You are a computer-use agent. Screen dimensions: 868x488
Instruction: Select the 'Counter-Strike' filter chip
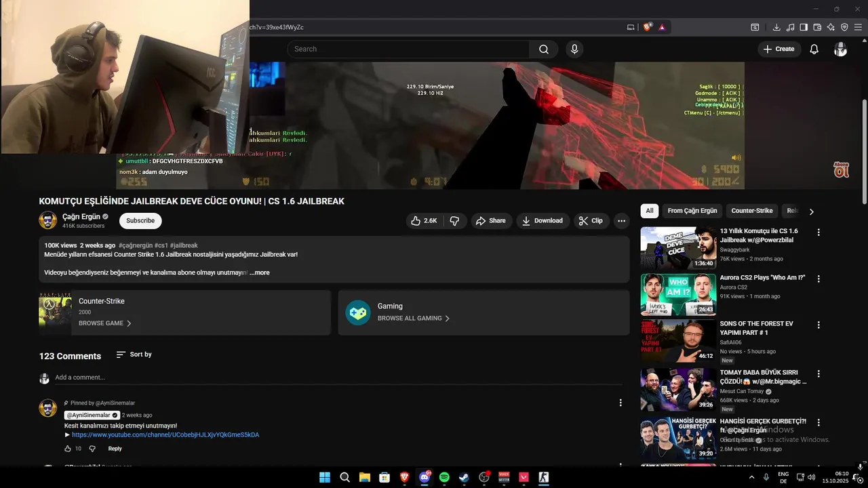752,211
